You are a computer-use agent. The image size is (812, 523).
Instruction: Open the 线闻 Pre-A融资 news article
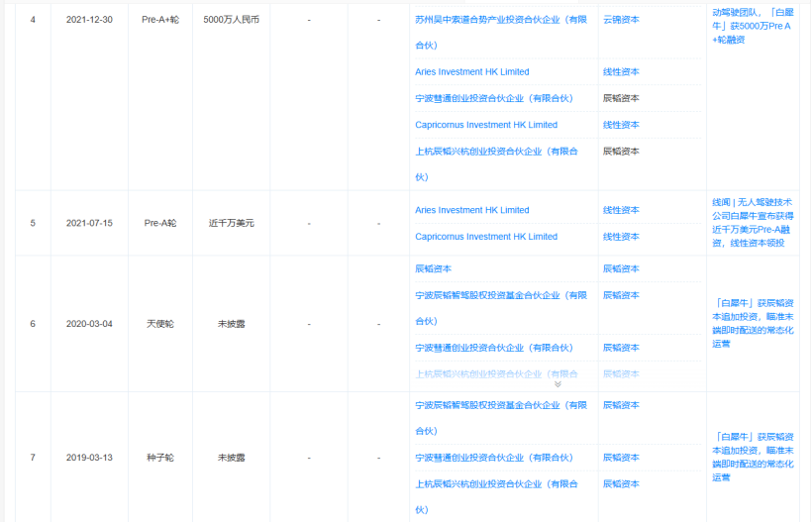tap(752, 222)
